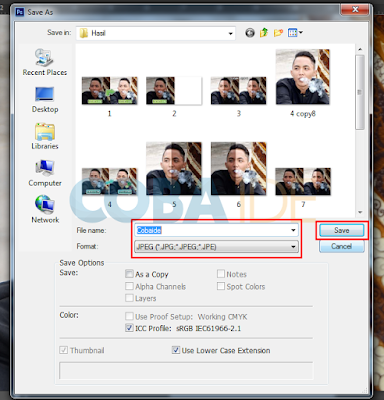The width and height of the screenshot is (384, 400).
Task: Select thumbnail of file 2
Action: click(x=174, y=91)
